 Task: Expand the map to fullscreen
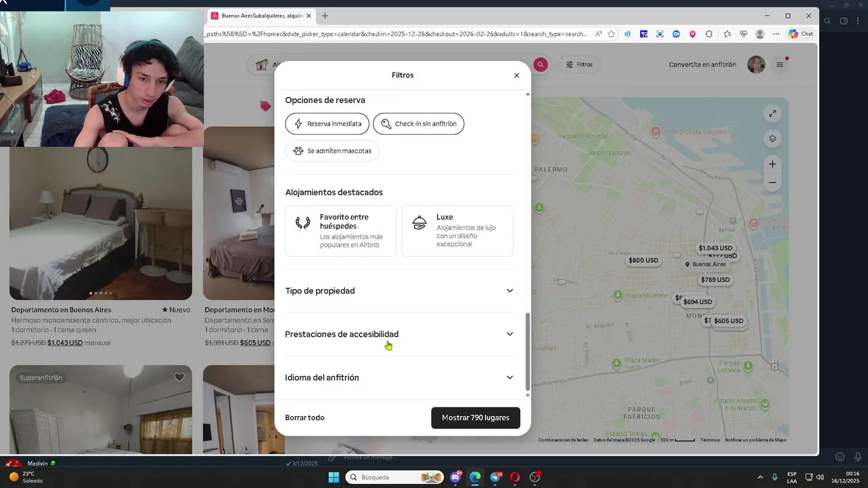pyautogui.click(x=772, y=113)
